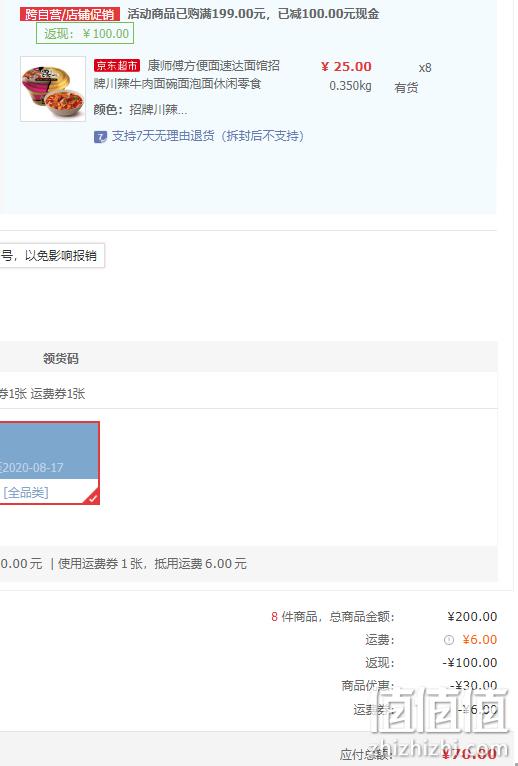
Task: Click the 应付总额 total payable amount
Action: click(x=469, y=754)
